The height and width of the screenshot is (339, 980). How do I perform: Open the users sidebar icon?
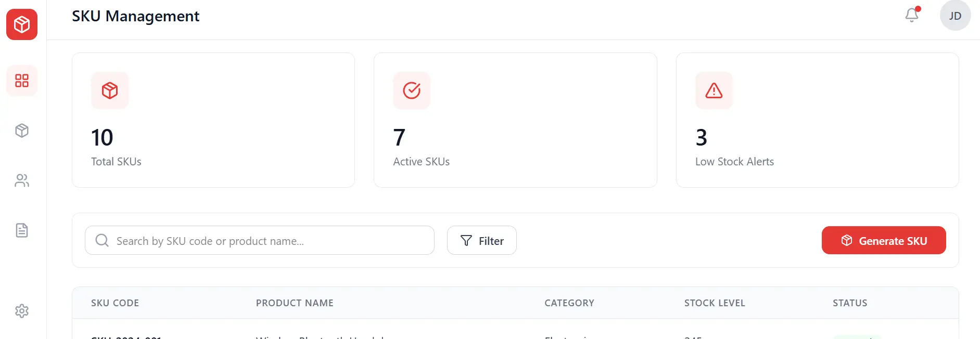click(x=22, y=180)
